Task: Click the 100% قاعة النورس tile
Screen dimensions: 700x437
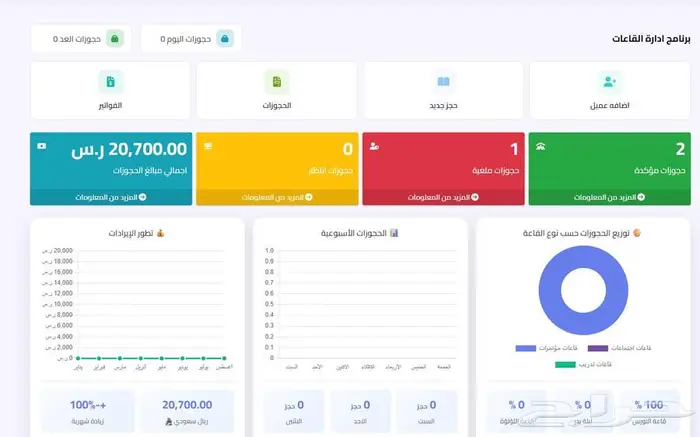Action: (650, 412)
